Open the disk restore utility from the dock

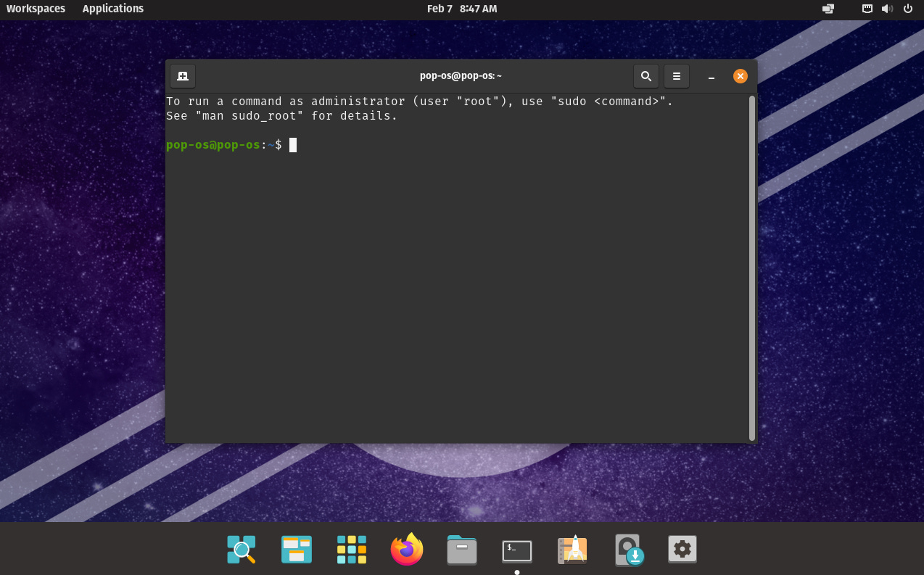(x=627, y=550)
